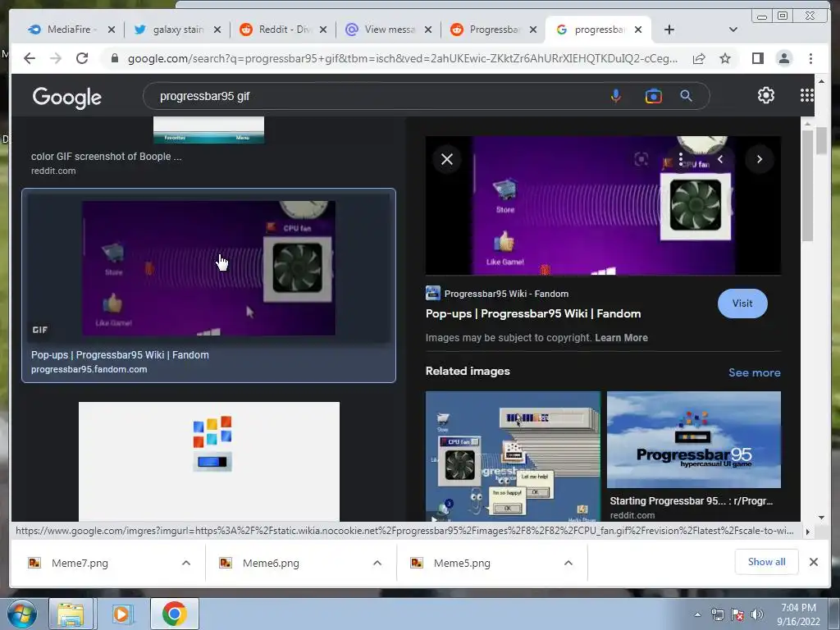This screenshot has height=630, width=840.
Task: Open Windows Explorer from taskbar
Action: pos(71,614)
